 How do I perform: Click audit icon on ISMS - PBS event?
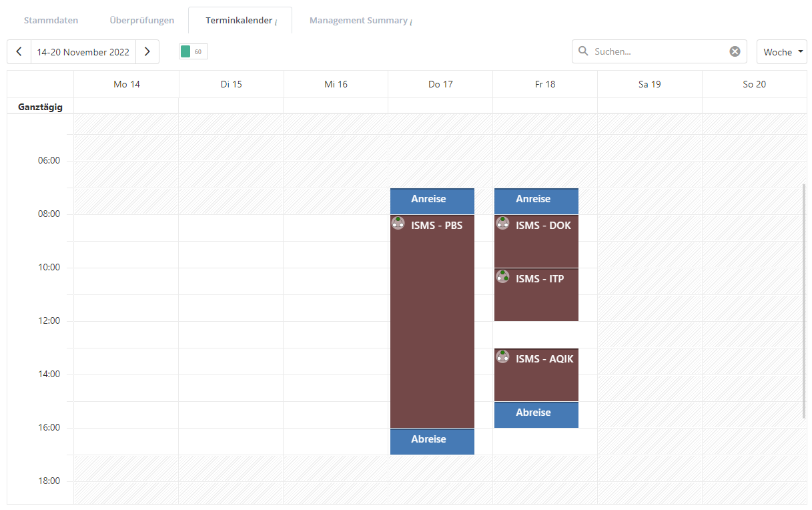tap(398, 224)
